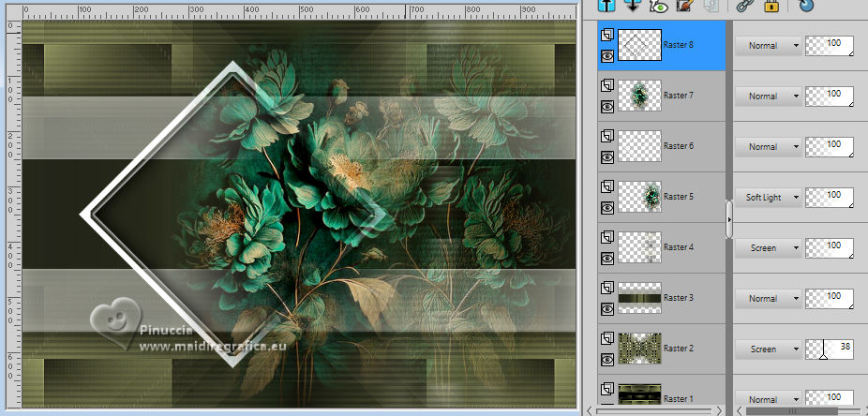Click the Raster 1 layer name
This screenshot has height=416, width=868.
(678, 399)
